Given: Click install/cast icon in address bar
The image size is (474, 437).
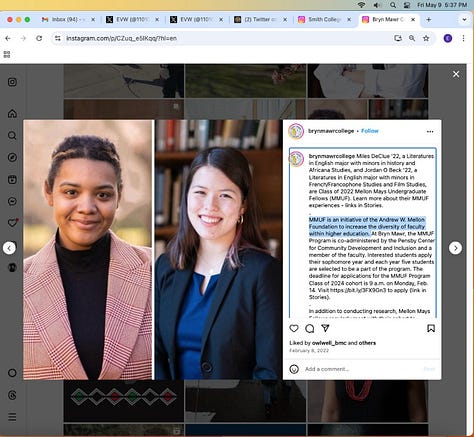Looking at the screenshot, I should (x=398, y=38).
